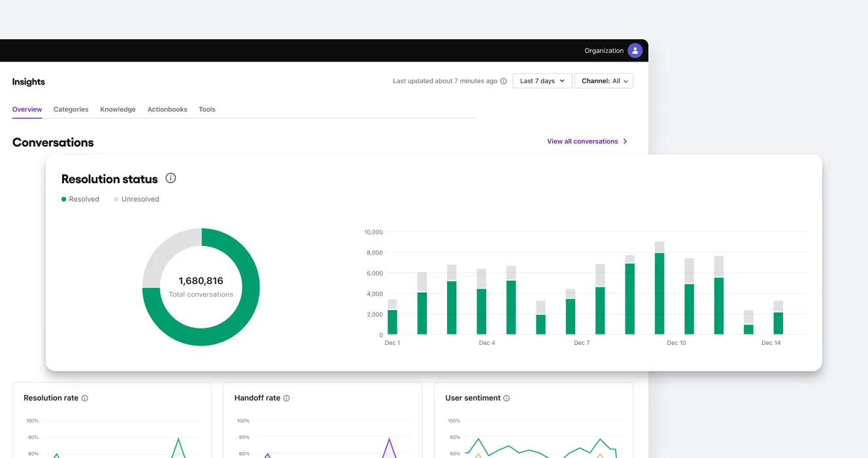Open the info icon beside Last updated
The image size is (868, 458).
click(x=503, y=81)
